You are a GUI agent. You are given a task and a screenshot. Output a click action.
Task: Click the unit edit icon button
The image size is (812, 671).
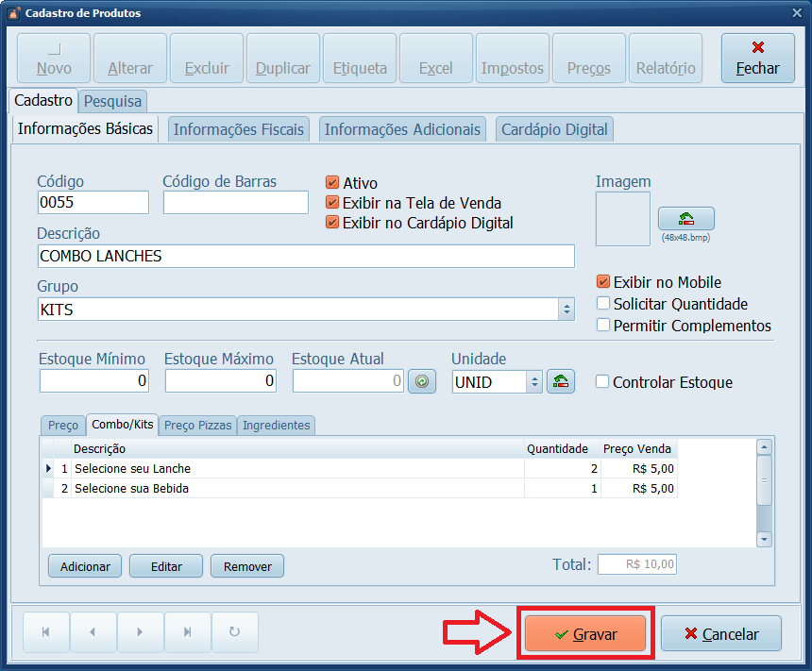pos(561,381)
